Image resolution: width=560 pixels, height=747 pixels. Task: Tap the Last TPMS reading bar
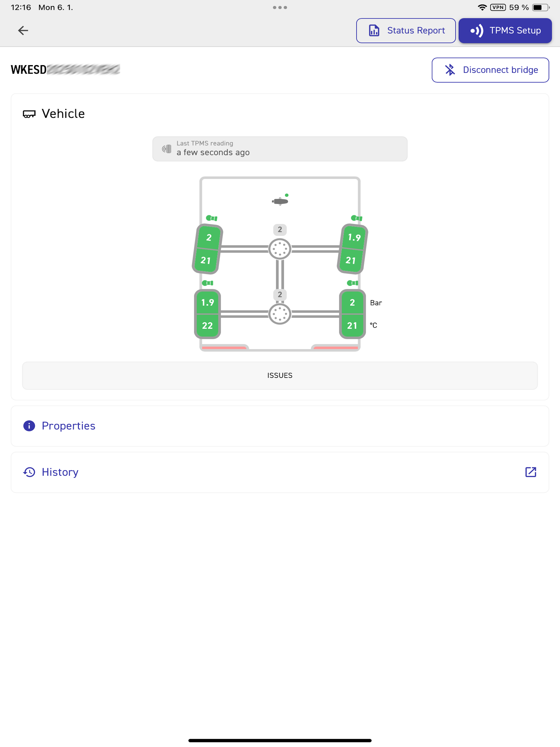point(280,149)
